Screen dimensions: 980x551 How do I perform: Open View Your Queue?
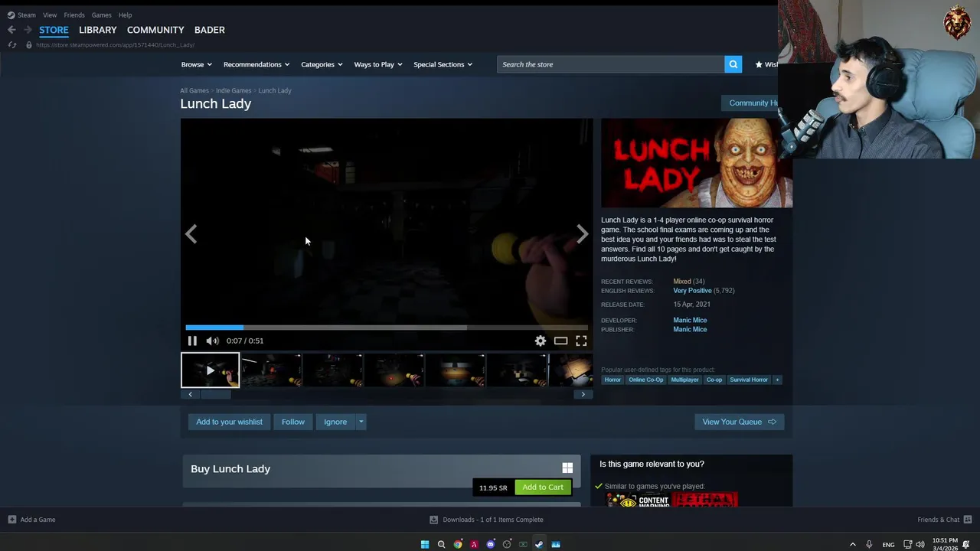[x=739, y=422]
